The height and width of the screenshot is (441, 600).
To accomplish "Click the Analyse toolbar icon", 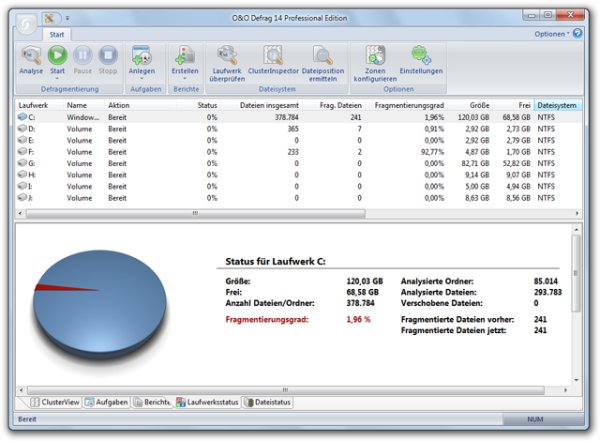I will [x=31, y=56].
